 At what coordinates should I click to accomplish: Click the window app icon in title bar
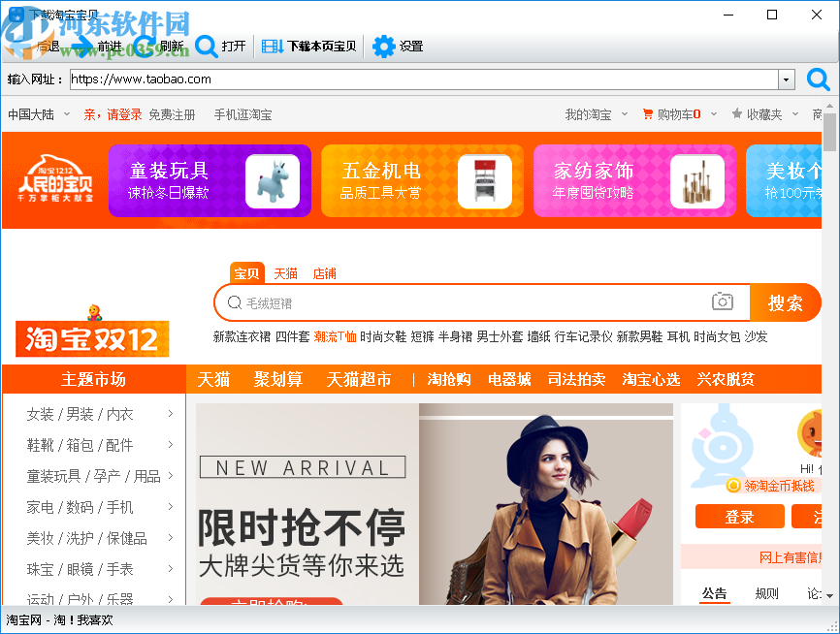pyautogui.click(x=17, y=15)
